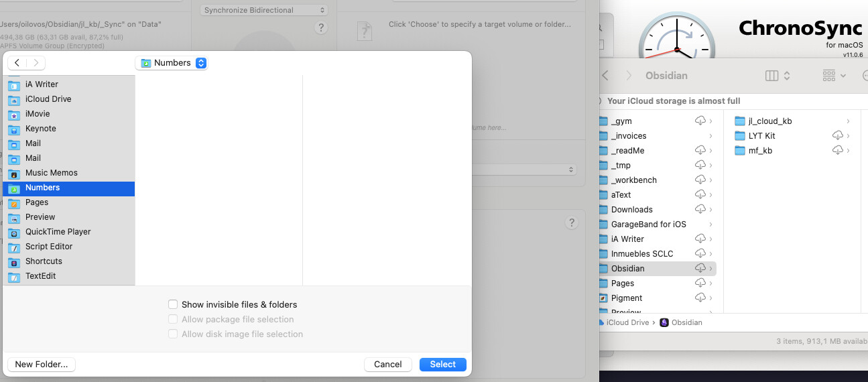The image size is (868, 382).
Task: Click the Music Memos folder icon
Action: point(14,173)
